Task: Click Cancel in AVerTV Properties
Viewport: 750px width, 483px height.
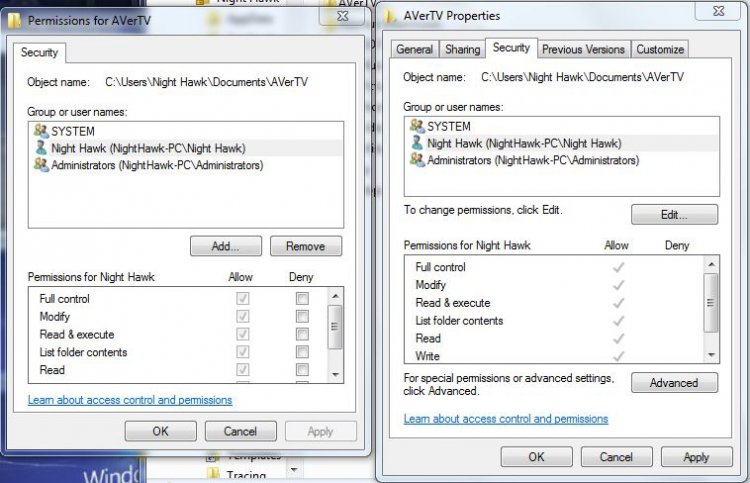Action: (x=617, y=457)
